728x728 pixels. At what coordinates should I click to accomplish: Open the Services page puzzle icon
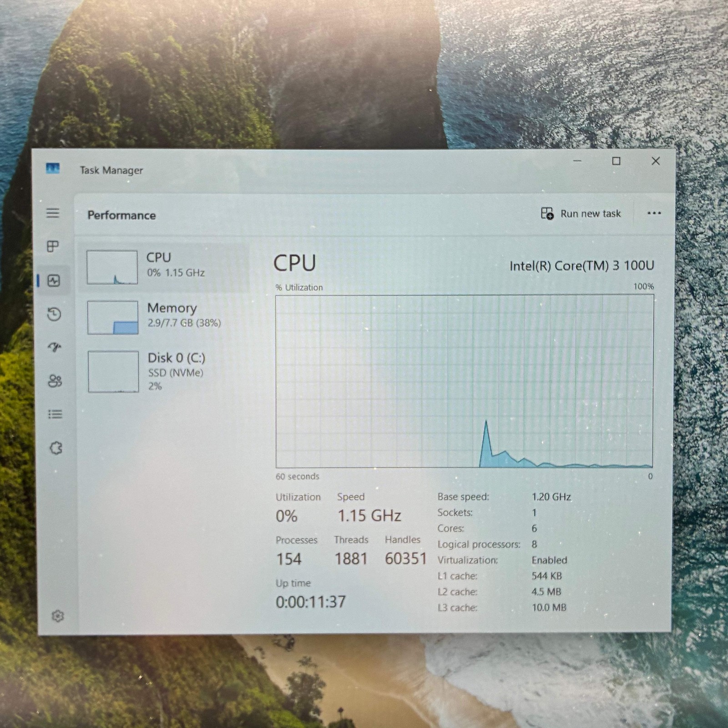56,448
